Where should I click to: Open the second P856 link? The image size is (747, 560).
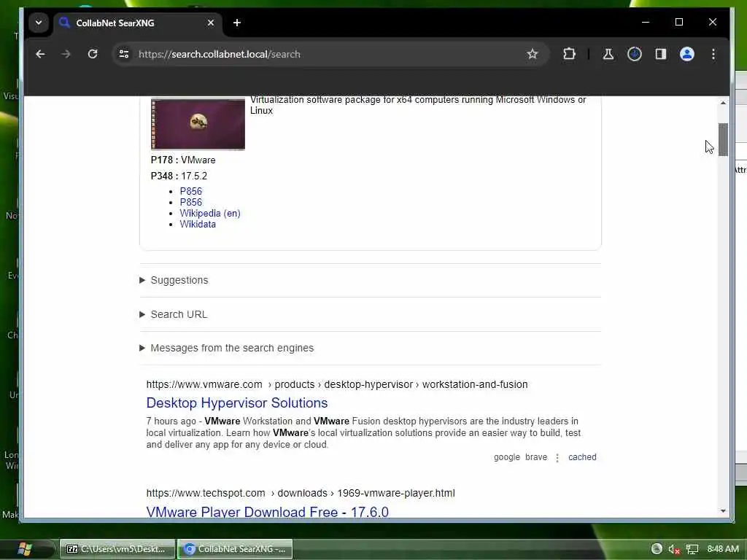[x=191, y=203]
